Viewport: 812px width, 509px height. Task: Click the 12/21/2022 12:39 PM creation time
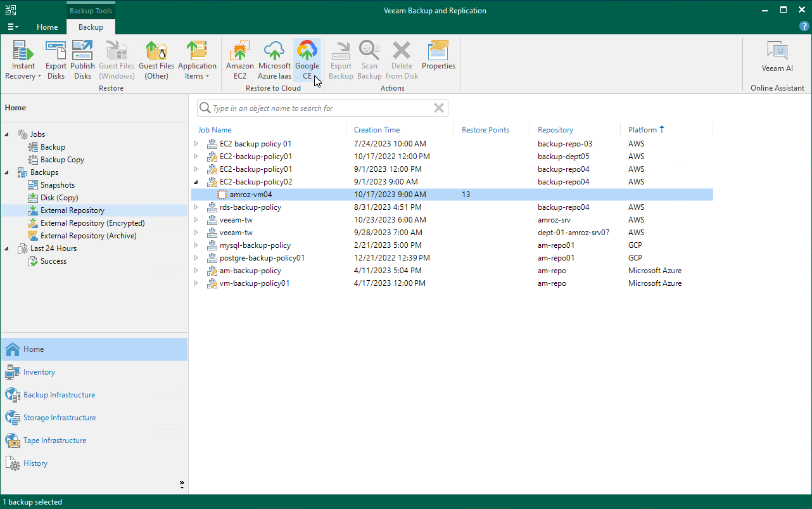coord(392,258)
